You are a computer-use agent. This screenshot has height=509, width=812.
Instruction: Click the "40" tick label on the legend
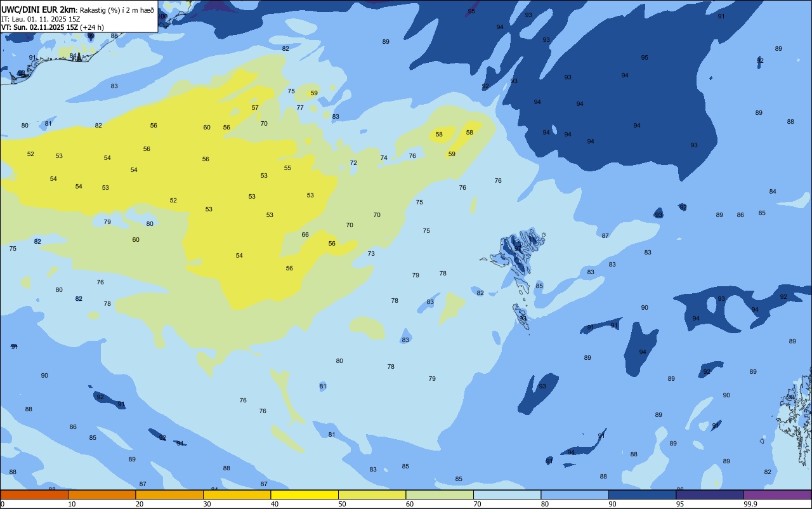275,504
